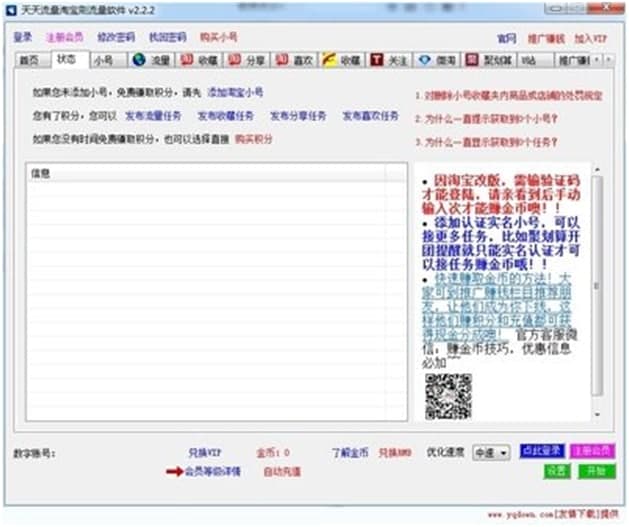
Task: Switch to the 状态 tab
Action: 70,59
